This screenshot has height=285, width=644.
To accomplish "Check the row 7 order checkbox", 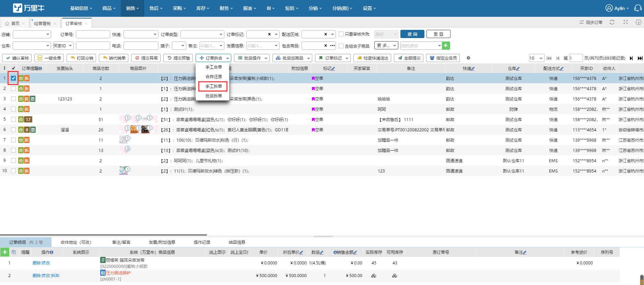I will point(13,140).
